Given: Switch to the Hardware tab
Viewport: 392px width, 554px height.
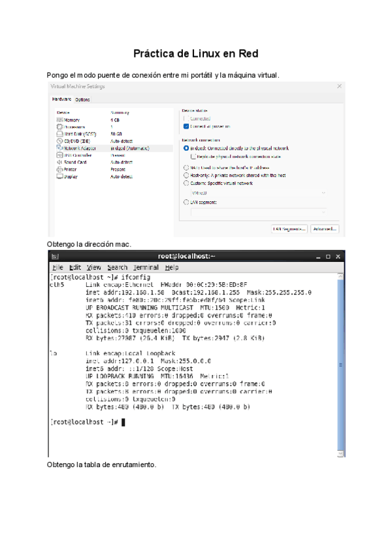Looking at the screenshot, I should [61, 99].
